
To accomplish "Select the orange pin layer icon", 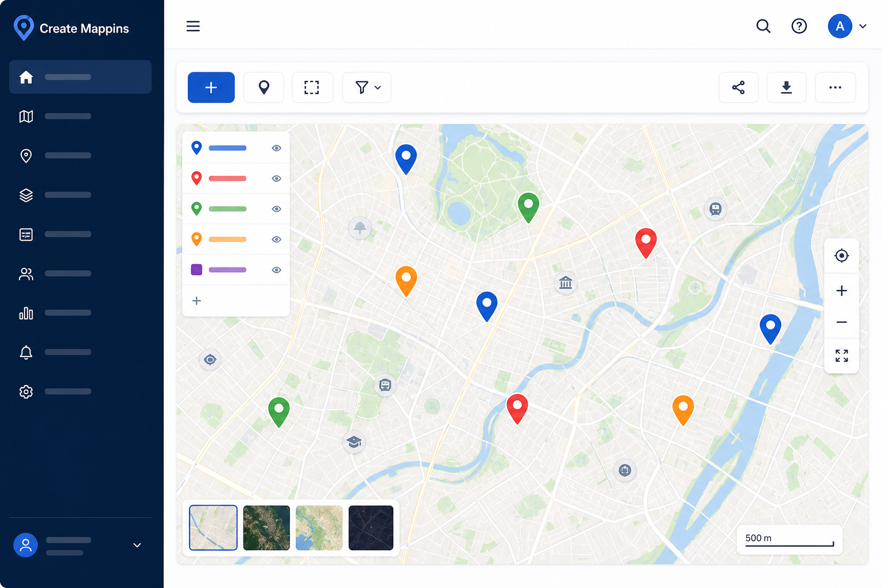I will (196, 239).
